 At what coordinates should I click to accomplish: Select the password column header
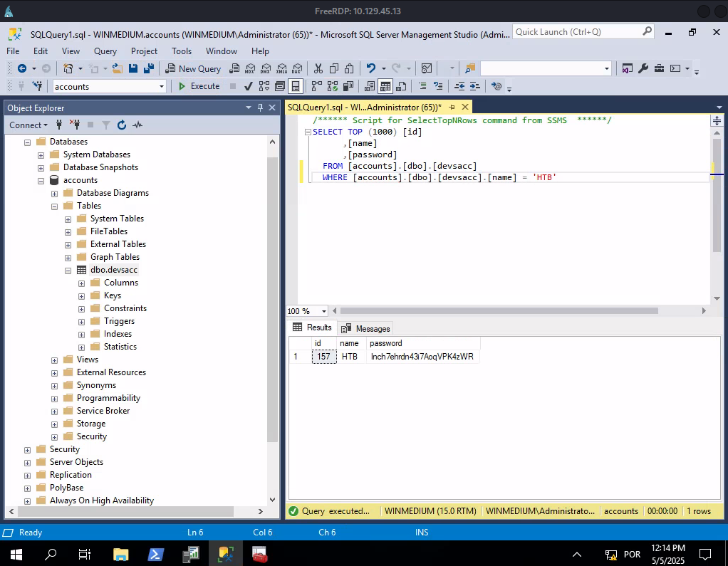coord(423,343)
